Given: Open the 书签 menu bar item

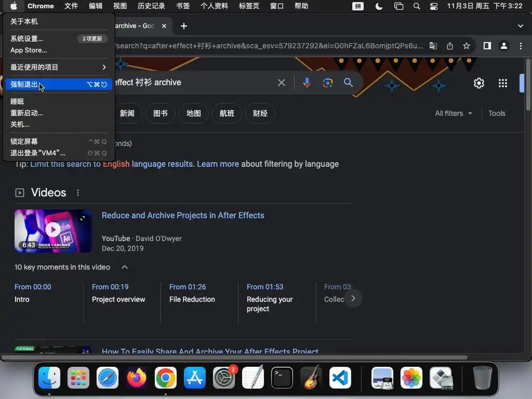Looking at the screenshot, I should pos(183,6).
